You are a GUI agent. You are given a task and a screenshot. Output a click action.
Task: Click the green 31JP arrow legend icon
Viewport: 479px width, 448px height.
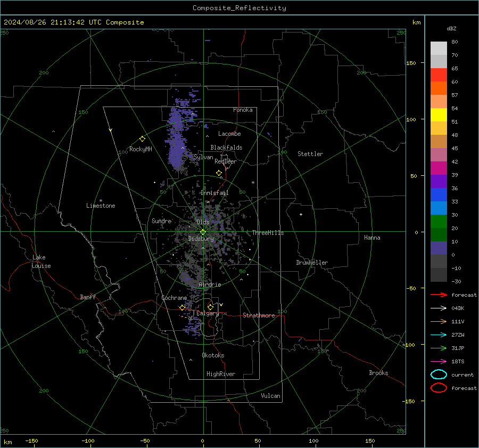439,348
